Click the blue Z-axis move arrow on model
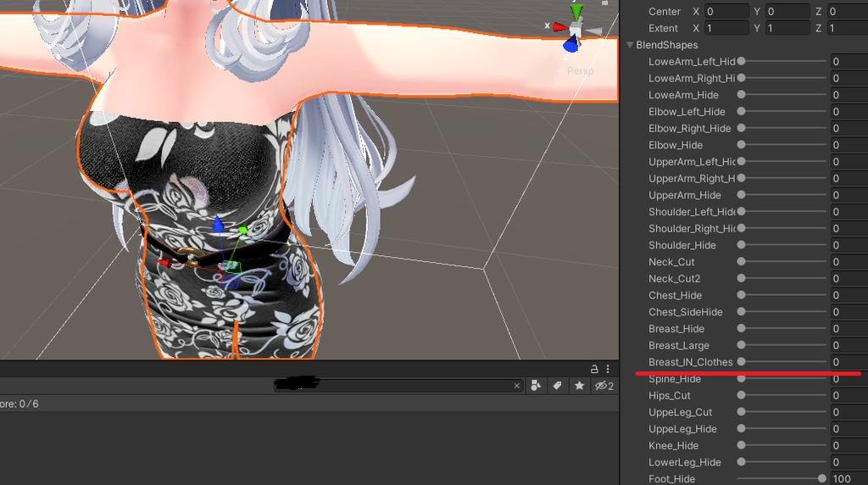The image size is (868, 485). [218, 224]
